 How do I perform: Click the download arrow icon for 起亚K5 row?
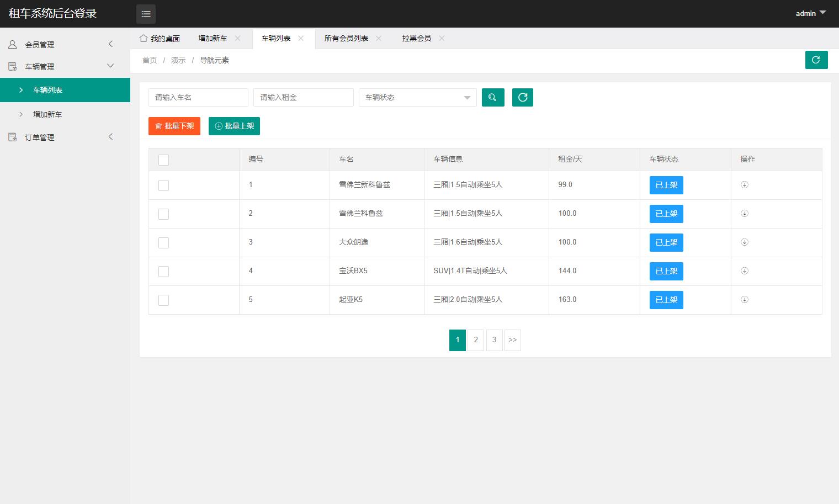(745, 300)
